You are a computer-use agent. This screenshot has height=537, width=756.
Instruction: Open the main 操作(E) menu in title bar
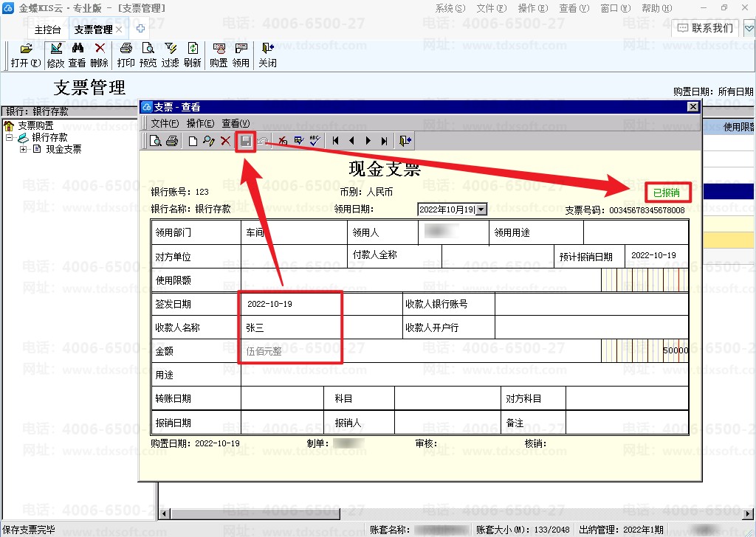(x=533, y=8)
